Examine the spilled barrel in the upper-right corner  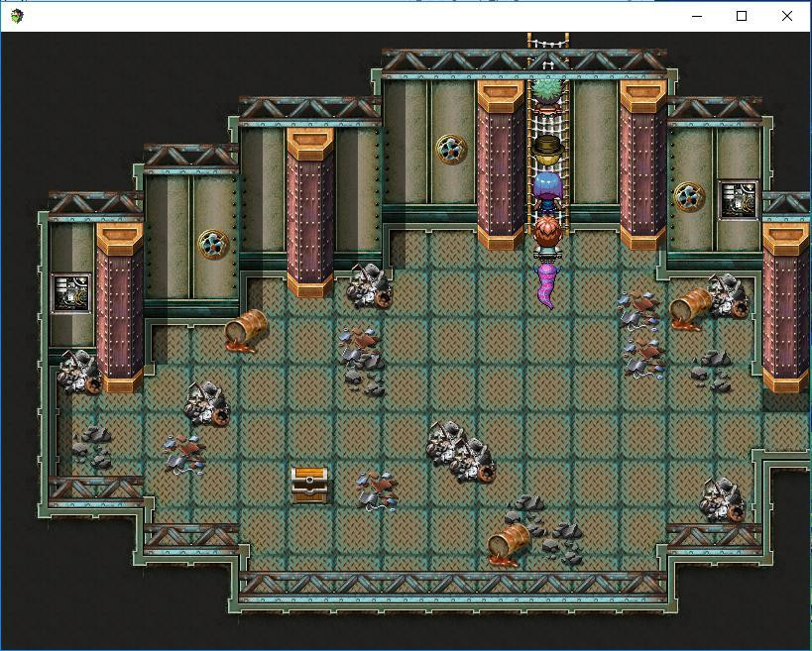pyautogui.click(x=690, y=309)
